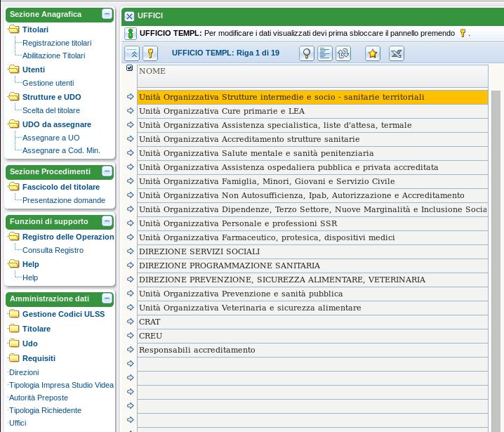
Task: Select the Tipologia Richiedente menu item
Action: [x=45, y=410]
